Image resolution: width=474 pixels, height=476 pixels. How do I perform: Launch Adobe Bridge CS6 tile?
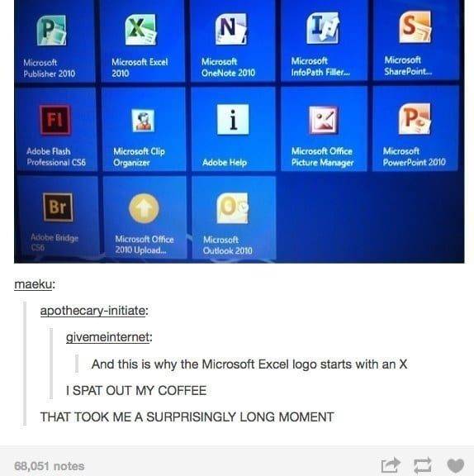click(x=58, y=217)
